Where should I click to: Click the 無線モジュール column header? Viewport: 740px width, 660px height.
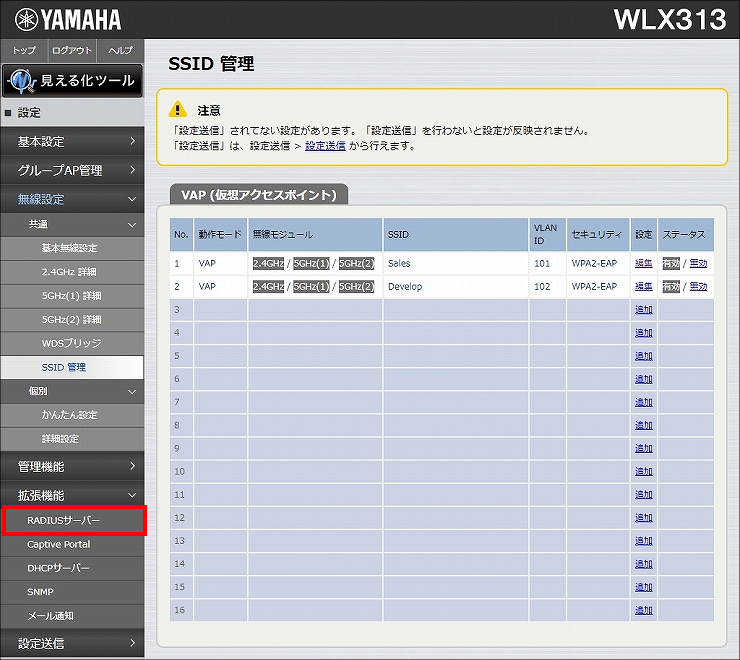coord(315,234)
